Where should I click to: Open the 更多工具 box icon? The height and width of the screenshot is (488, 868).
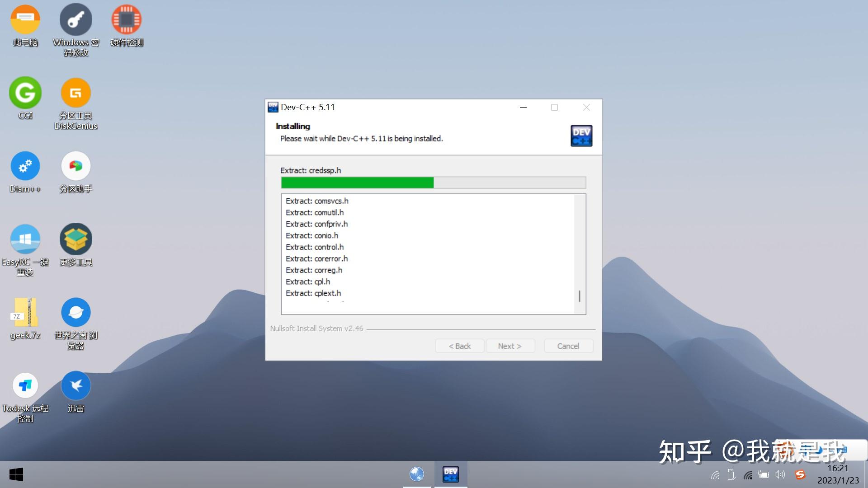point(76,239)
